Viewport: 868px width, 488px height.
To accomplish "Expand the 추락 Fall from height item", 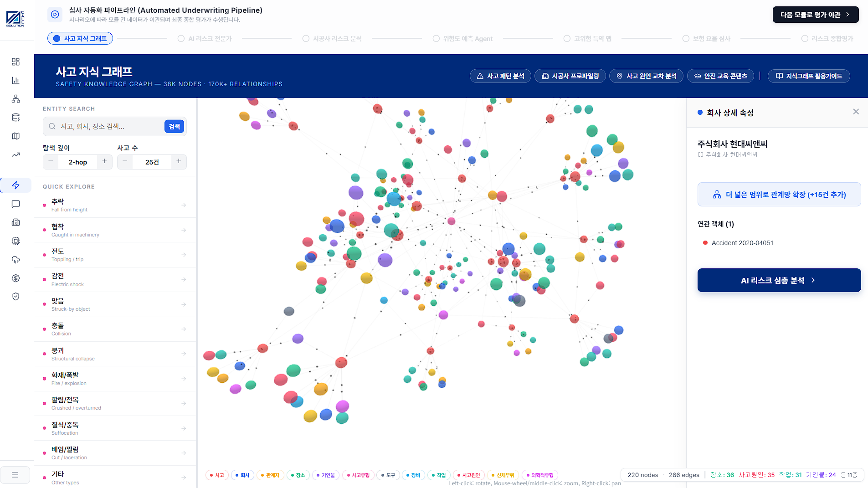I will coord(115,205).
